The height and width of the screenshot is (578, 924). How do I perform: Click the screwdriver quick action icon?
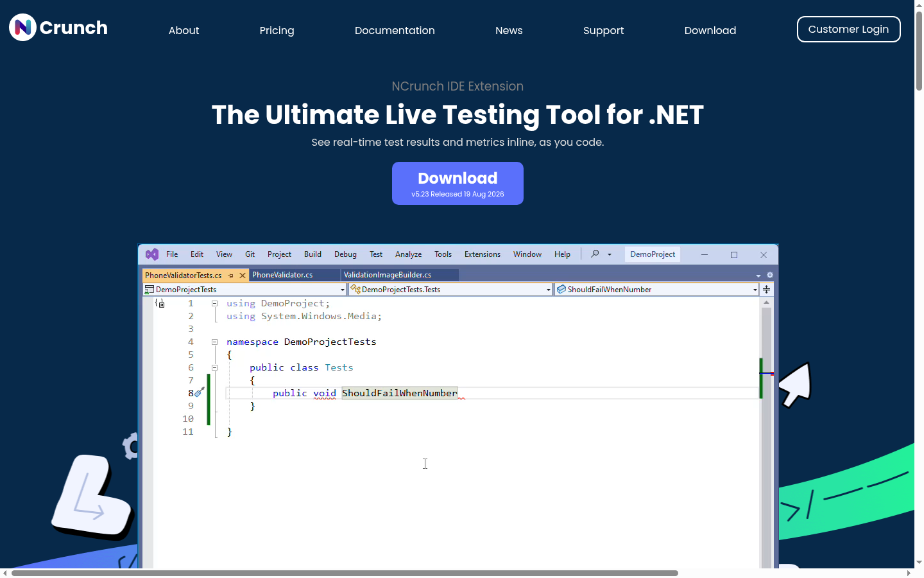point(200,392)
